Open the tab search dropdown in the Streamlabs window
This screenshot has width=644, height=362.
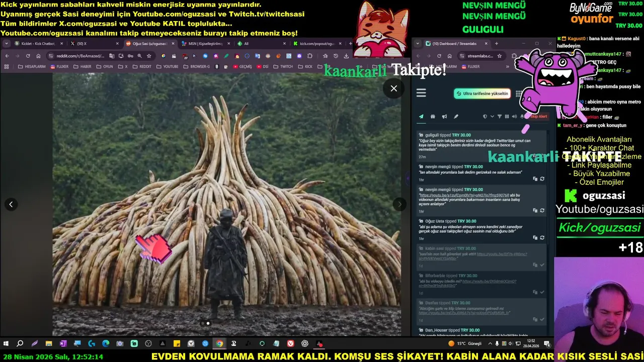(418, 44)
